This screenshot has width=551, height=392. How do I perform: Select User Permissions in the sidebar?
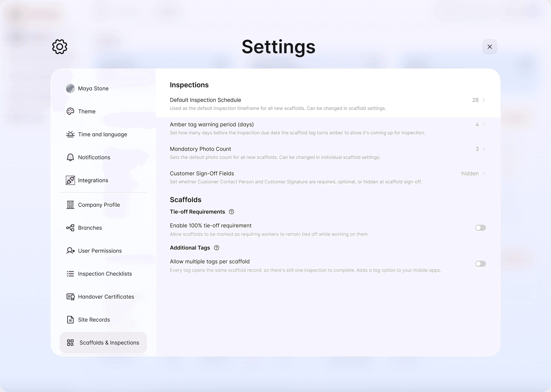(103, 251)
